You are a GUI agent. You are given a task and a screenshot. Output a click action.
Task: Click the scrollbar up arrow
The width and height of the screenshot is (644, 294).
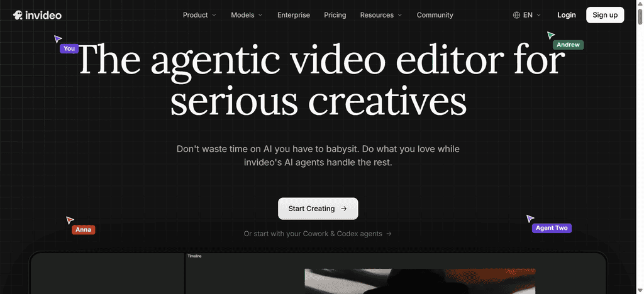640,3
